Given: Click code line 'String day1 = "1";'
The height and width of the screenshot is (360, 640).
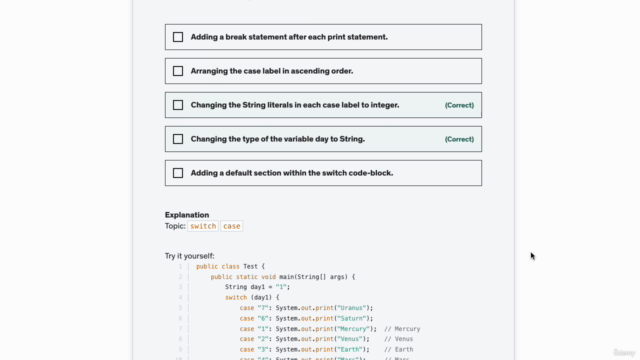Looking at the screenshot, I should click(257, 287).
